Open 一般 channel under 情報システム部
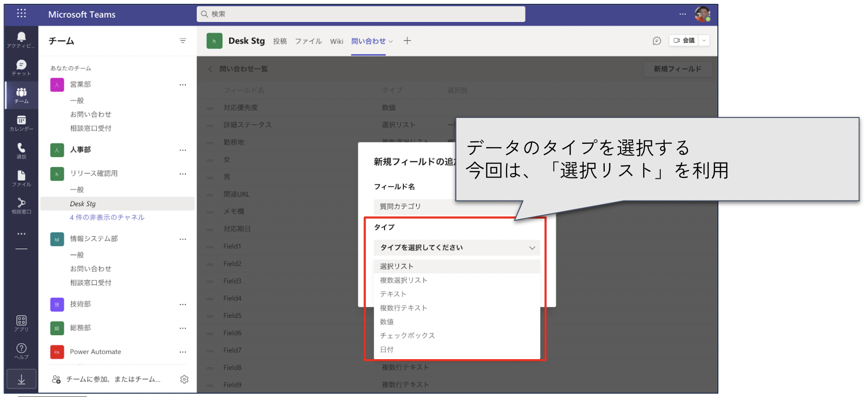 77,255
